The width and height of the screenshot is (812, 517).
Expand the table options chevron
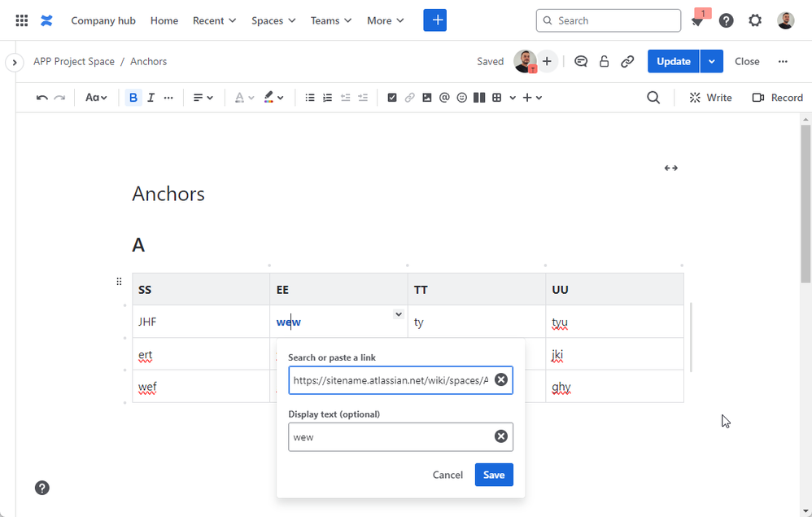512,98
